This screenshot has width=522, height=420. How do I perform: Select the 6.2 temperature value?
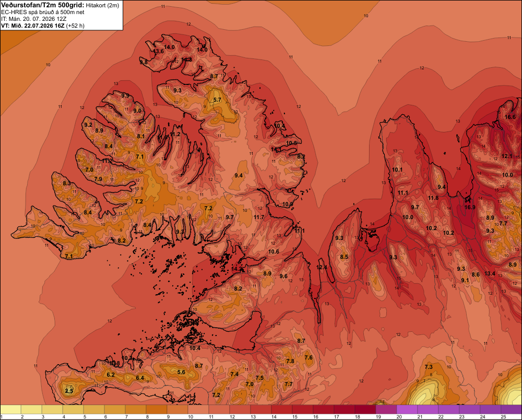point(111,375)
